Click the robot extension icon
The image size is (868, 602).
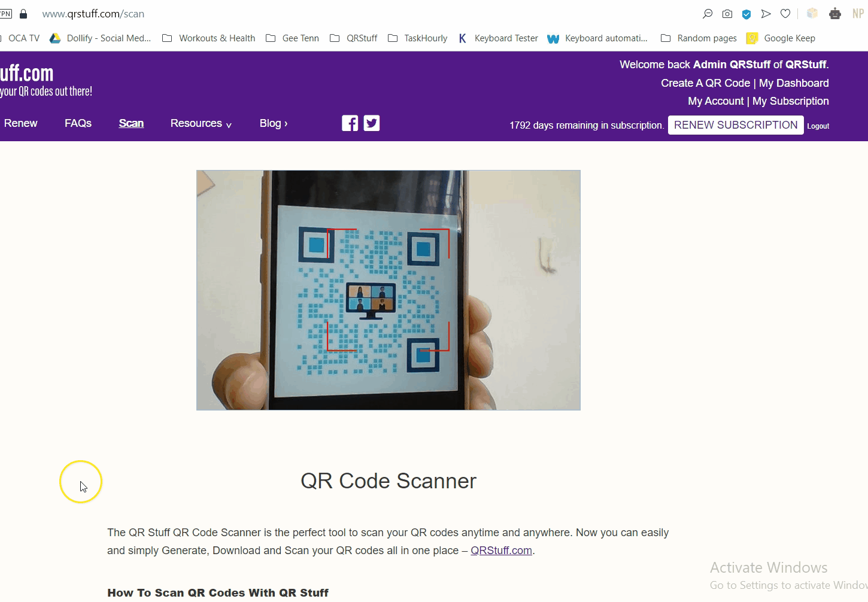835,14
